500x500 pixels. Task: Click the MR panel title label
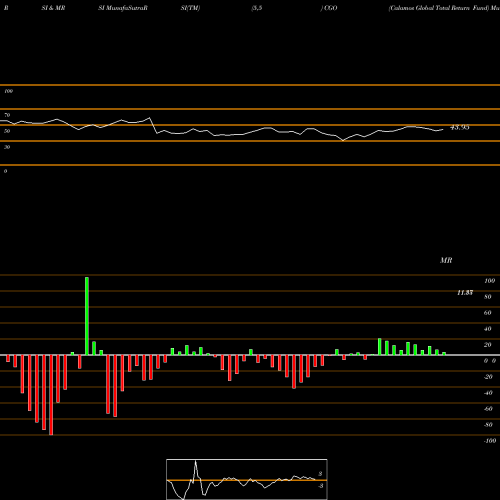(446, 260)
